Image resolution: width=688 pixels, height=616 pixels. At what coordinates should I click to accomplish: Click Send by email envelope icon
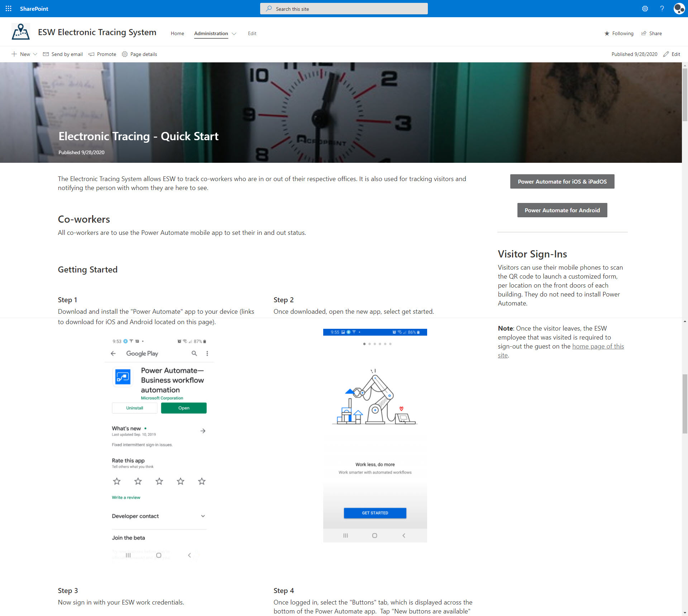point(46,54)
